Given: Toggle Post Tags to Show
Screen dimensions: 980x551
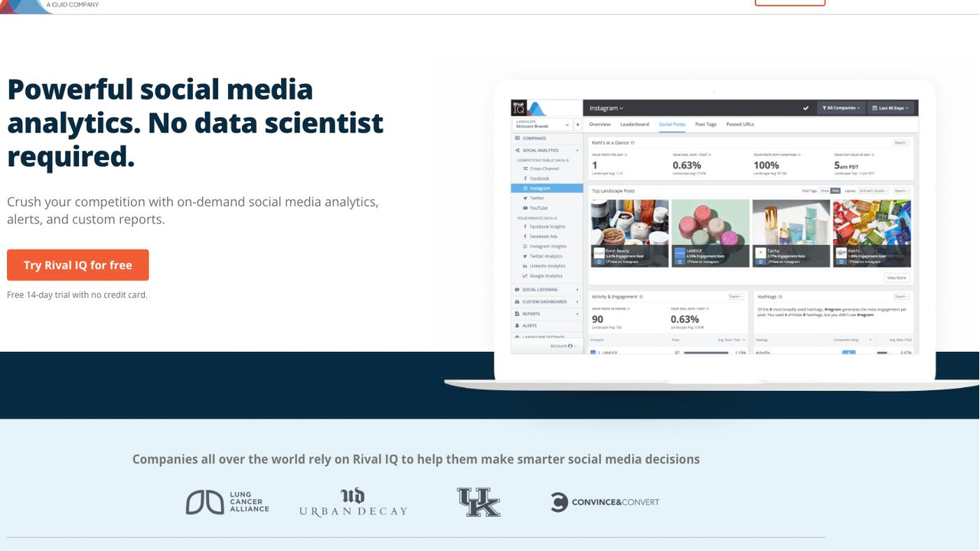Looking at the screenshot, I should 825,191.
